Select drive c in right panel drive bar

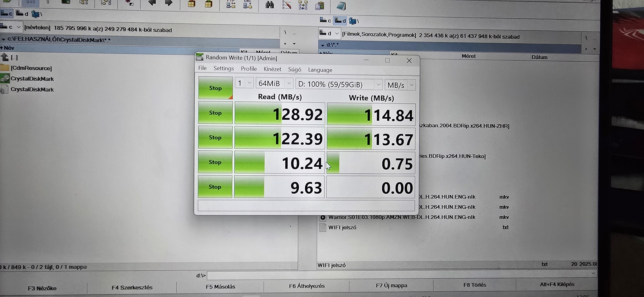pos(325,20)
